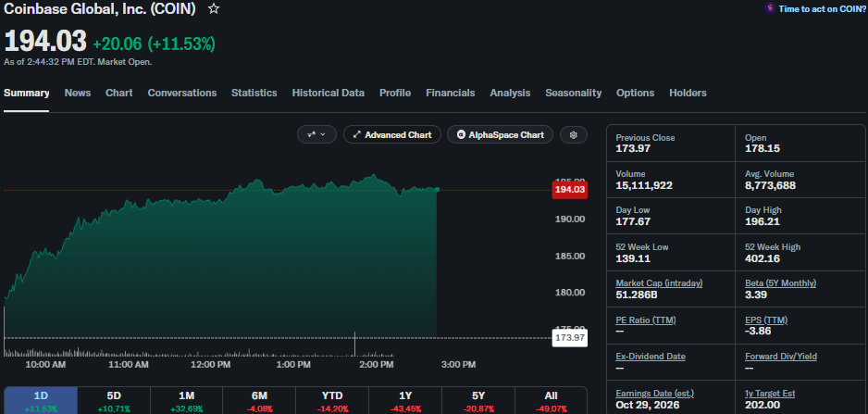Click Beta (5Y Monthly) label link
This screenshot has height=414, width=868.
tap(780, 283)
